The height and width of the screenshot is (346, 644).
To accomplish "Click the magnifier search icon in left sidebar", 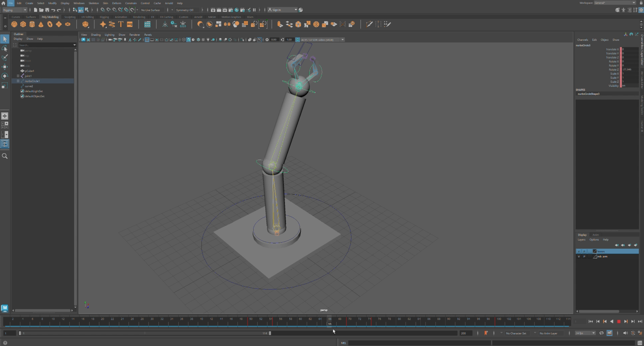I will pos(5,156).
